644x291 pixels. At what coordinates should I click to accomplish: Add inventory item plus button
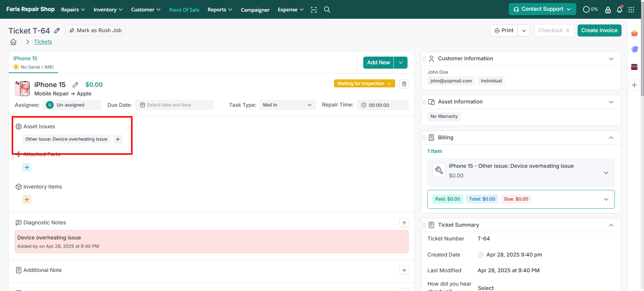pyautogui.click(x=27, y=200)
